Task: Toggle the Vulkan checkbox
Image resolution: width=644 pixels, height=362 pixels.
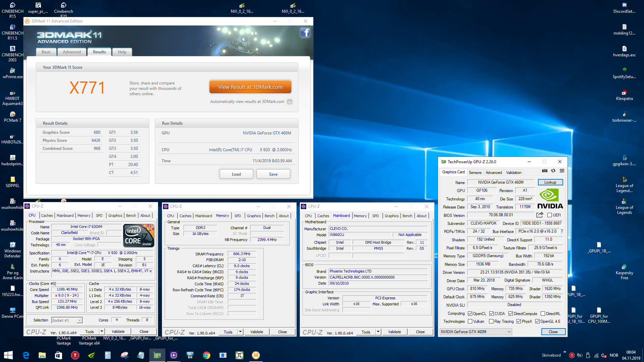Action: tap(470, 321)
